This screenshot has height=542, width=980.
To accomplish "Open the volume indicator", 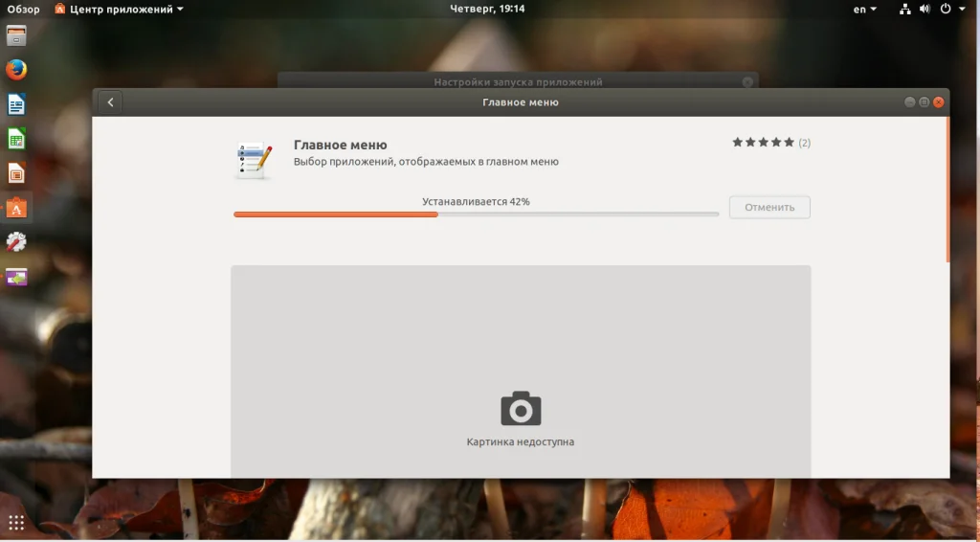I will click(924, 9).
